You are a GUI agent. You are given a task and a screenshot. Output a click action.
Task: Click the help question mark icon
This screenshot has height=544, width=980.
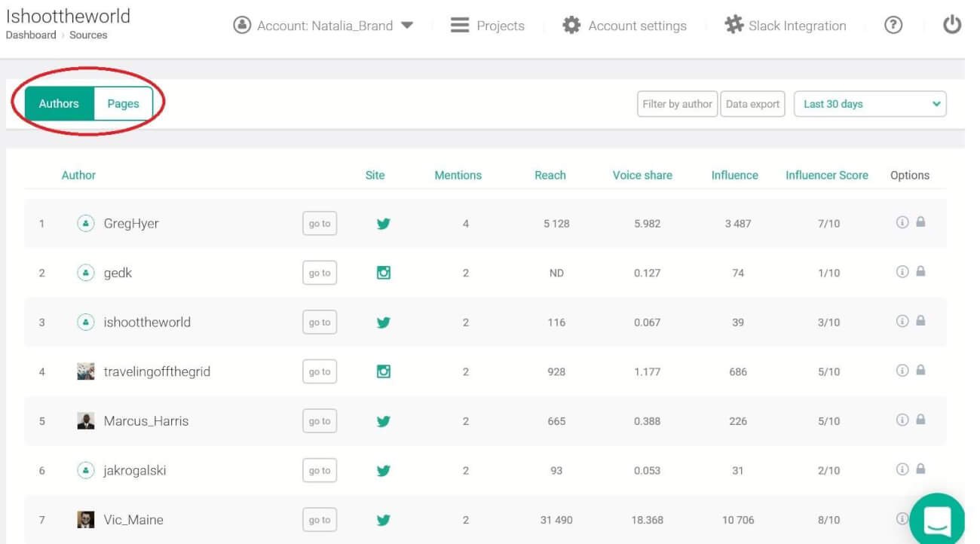pos(893,26)
